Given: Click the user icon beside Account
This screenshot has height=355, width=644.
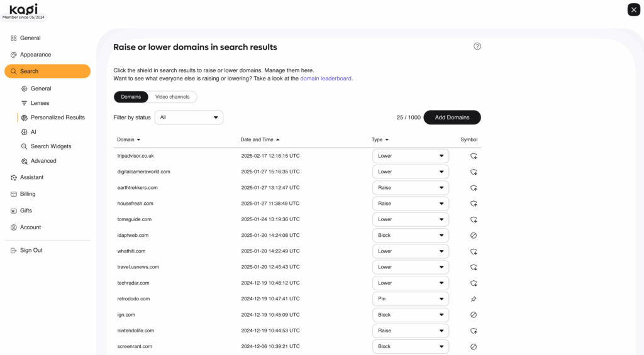Looking at the screenshot, I should (x=14, y=227).
